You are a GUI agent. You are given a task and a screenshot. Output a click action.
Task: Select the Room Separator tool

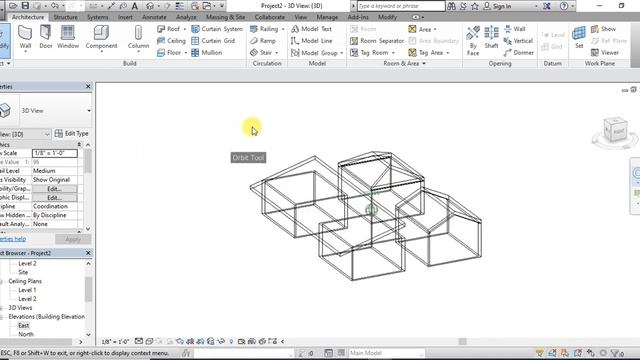[x=377, y=41]
